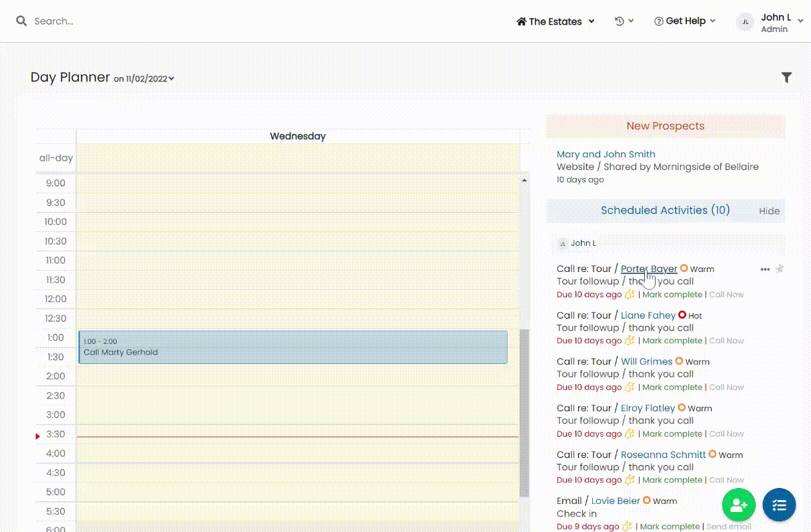This screenshot has height=532, width=811.
Task: Mark complete the Lovie Beier email
Action: tap(670, 527)
